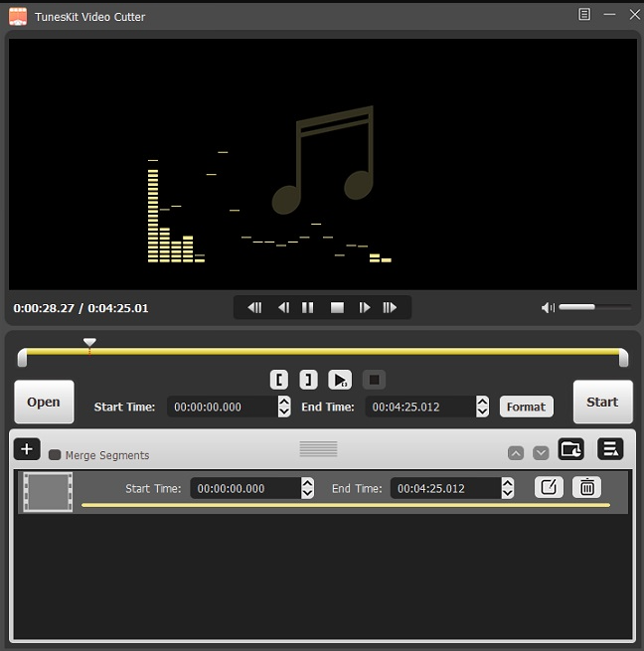This screenshot has width=644, height=651.
Task: Click the Open button
Action: point(44,403)
